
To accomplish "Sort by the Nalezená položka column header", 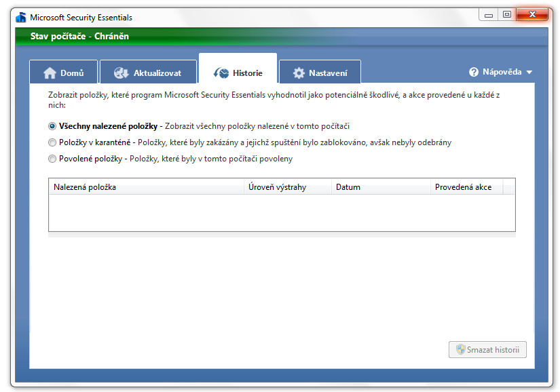I will pos(147,187).
